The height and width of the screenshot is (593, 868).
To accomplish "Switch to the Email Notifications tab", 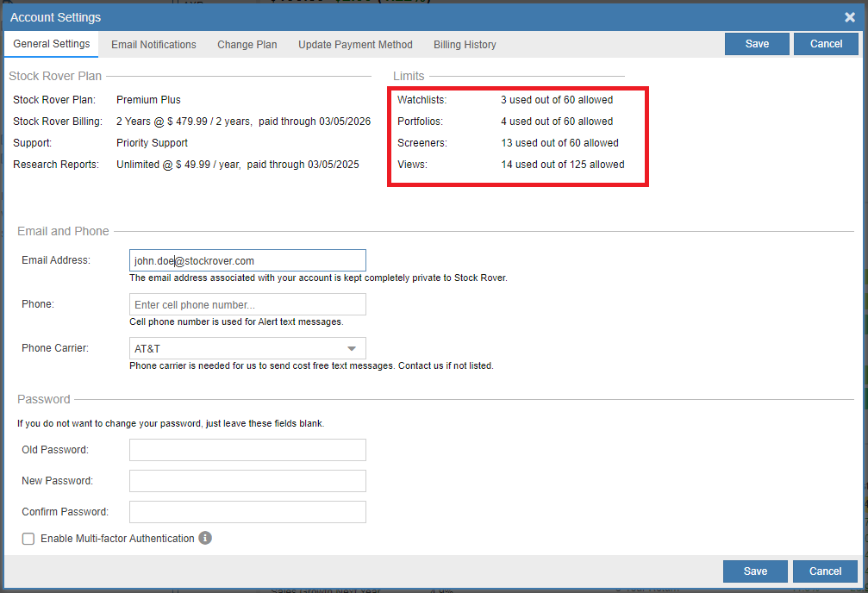I will tap(153, 44).
